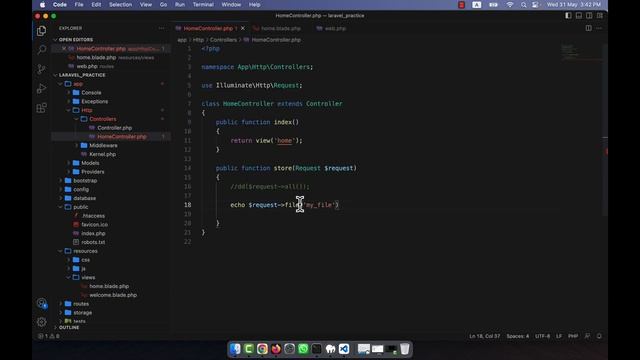
Task: Click the Http breadcrumb segment
Action: [198, 40]
